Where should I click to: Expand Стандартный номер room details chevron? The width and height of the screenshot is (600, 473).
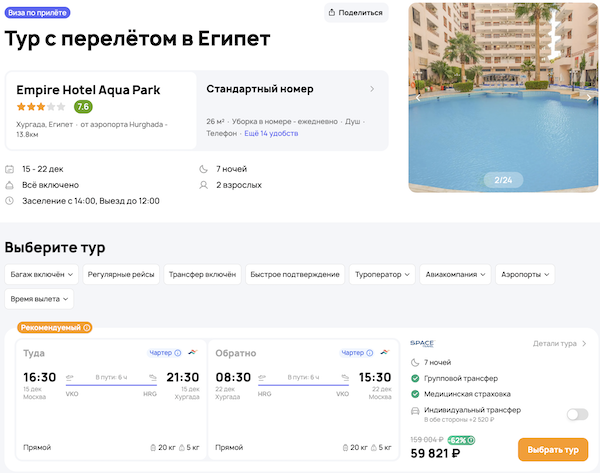372,89
